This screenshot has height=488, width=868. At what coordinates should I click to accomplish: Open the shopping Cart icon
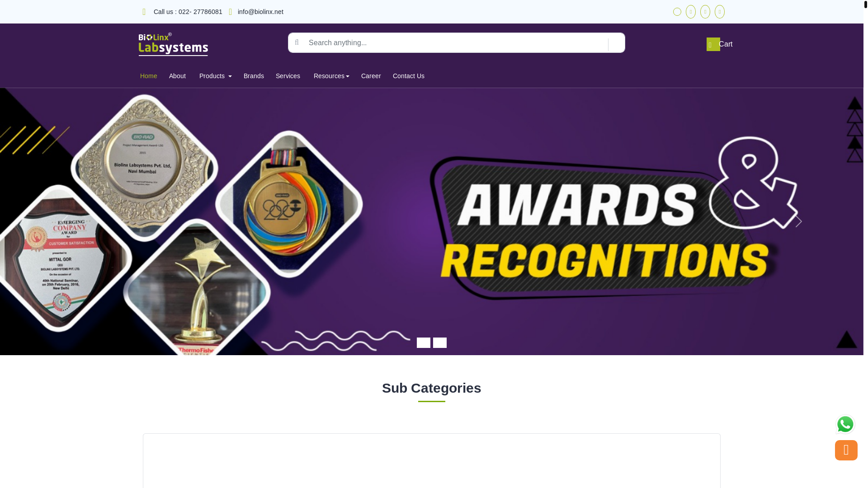click(713, 44)
